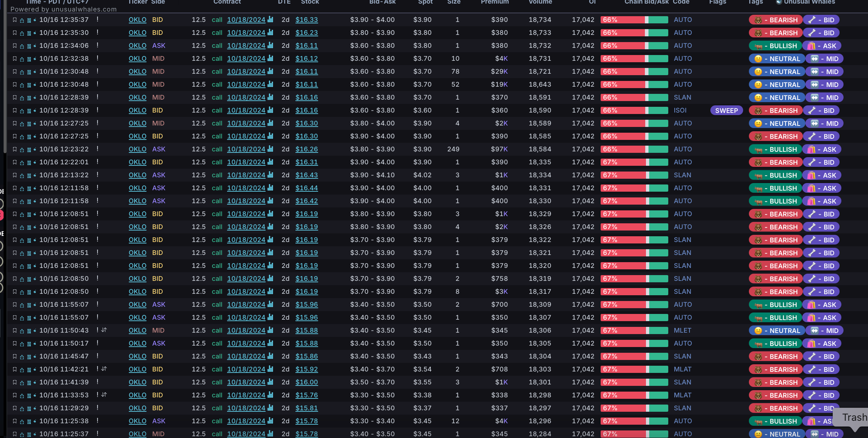Click chain bid/ask bar on 12:35:37 row
The width and height of the screenshot is (868, 438).
click(634, 20)
